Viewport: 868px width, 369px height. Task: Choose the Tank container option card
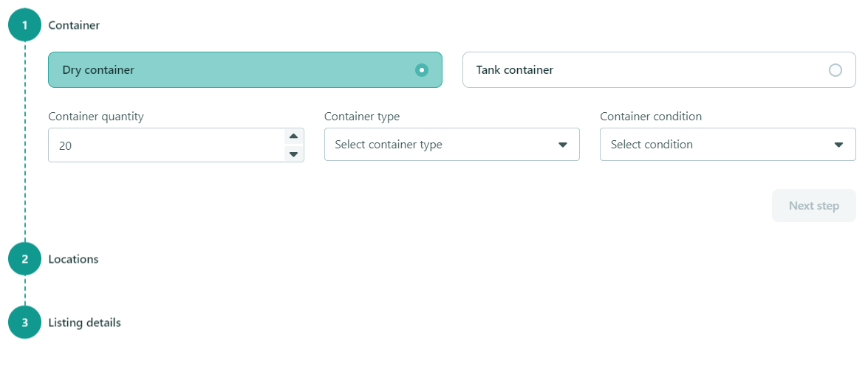click(659, 69)
